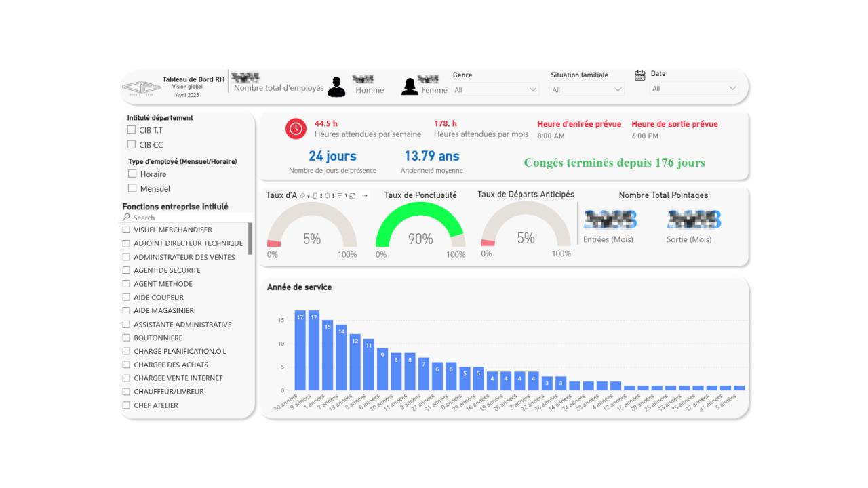
Task: Tick the Horaire employee type checkbox
Action: point(132,174)
